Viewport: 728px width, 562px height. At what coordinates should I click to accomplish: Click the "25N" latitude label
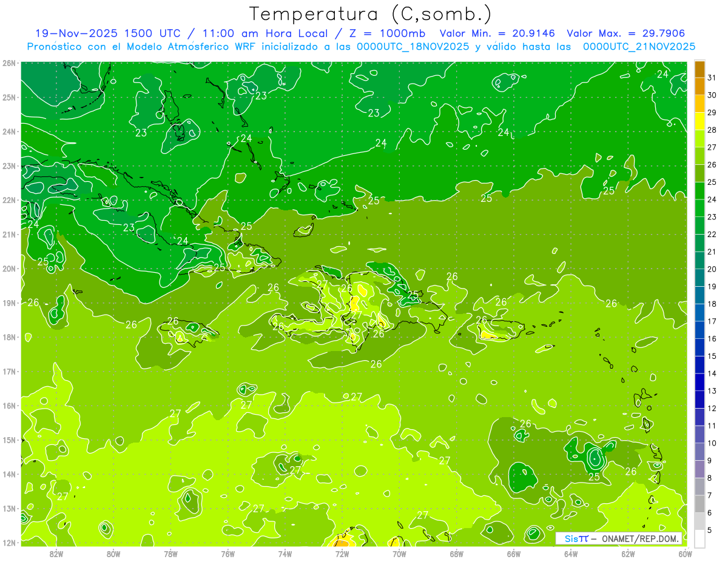[9, 98]
